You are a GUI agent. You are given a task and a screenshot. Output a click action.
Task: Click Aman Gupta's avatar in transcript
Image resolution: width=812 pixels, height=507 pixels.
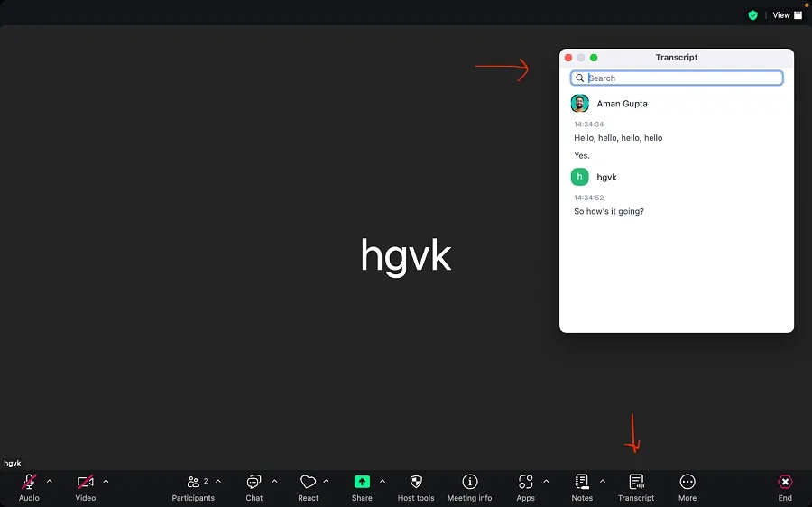(579, 104)
